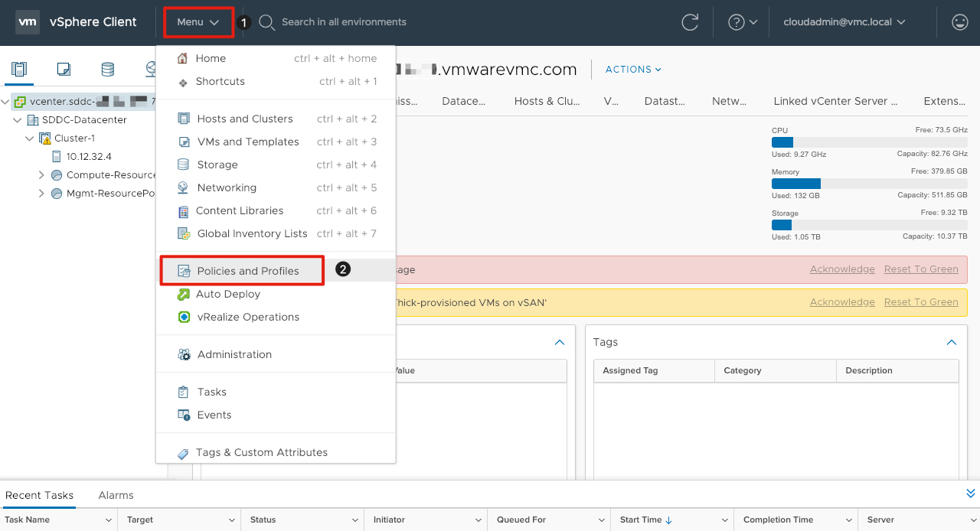Open the cloudadmin@vmc.local user dropdown
980x531 pixels.
pos(844,22)
